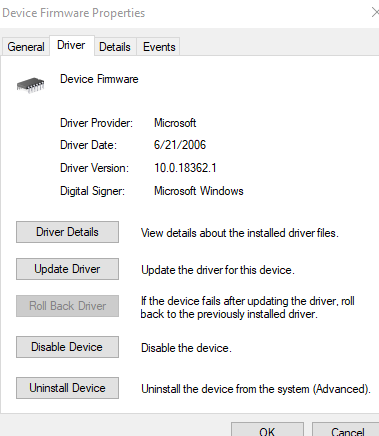Switch to the General tab
This screenshot has width=379, height=436.
26,47
